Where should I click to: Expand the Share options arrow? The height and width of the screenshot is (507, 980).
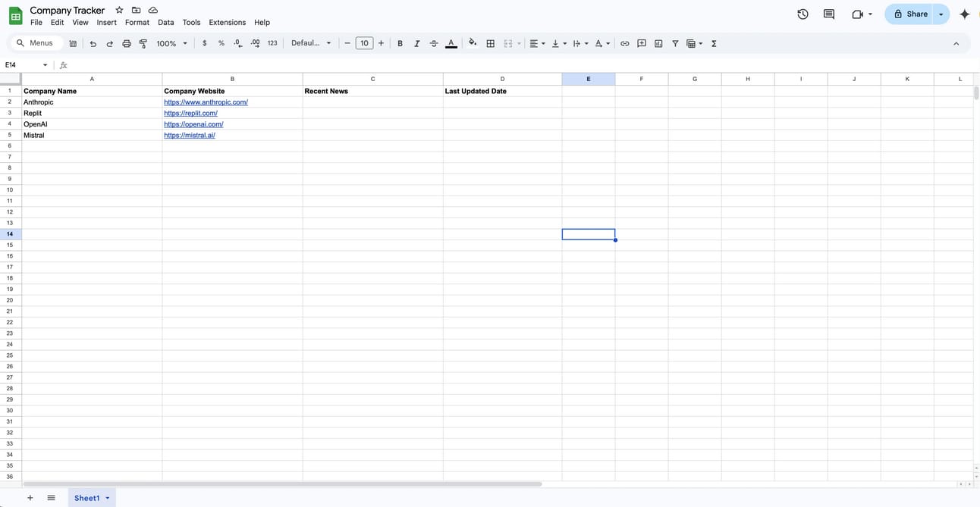pos(941,14)
